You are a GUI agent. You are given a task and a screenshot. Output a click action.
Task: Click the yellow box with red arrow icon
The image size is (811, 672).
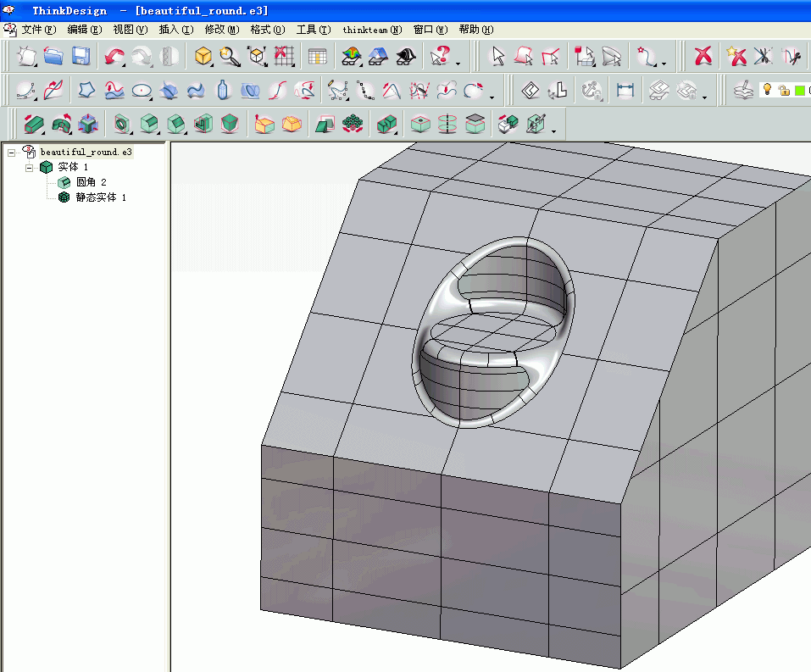[264, 125]
